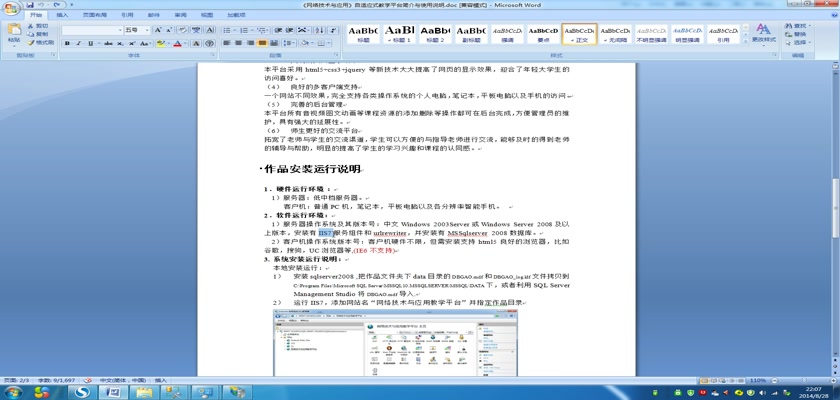Open the Change Case (Aa) dropdown
This screenshot has height=400, width=840.
(x=146, y=43)
